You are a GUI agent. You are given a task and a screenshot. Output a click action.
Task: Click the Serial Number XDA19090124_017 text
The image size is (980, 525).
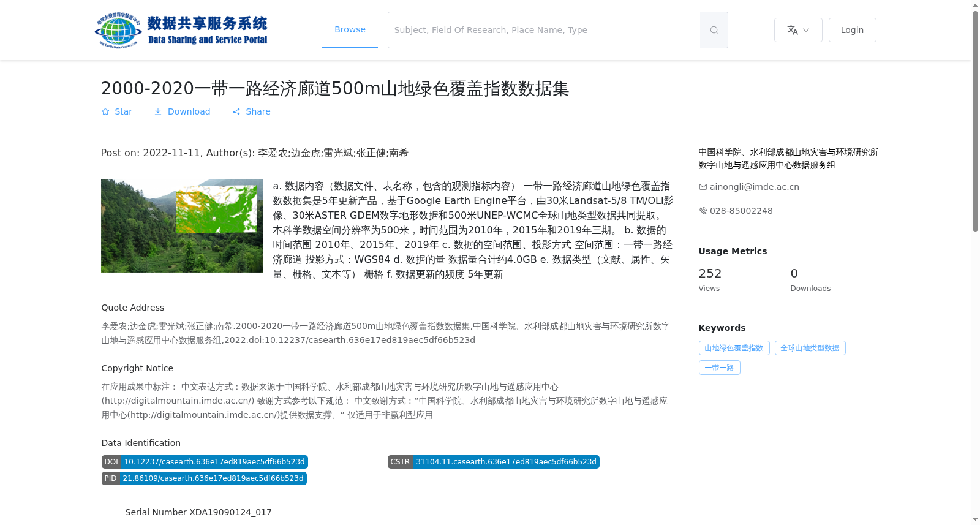pos(198,512)
